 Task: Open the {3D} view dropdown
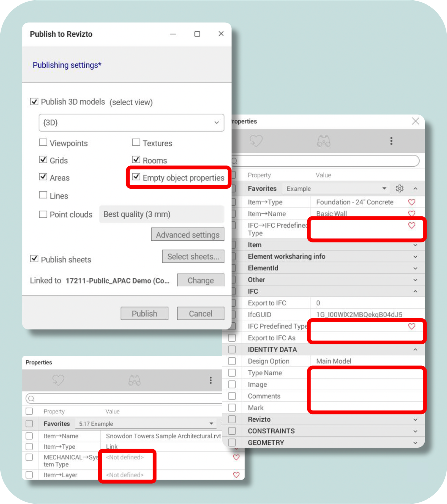coord(131,123)
